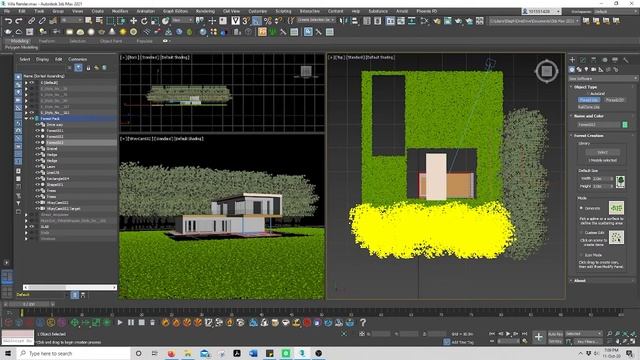Toggle visibility eye of Rectangle004
Image resolution: width=640 pixels, height=360 pixels.
click(x=38, y=178)
